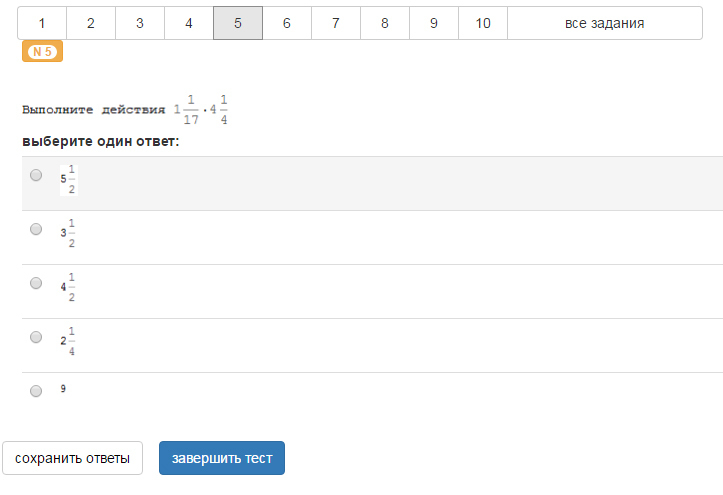Navigate to question 4

189,23
